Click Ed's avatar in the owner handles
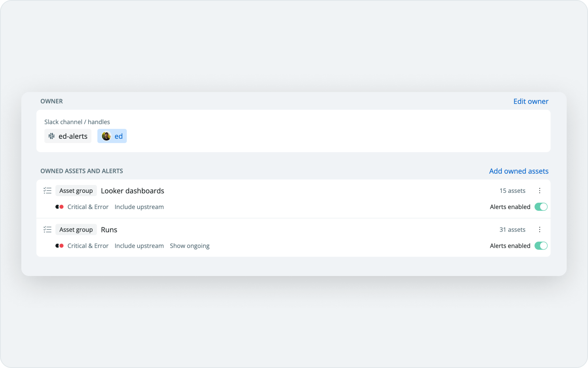 click(106, 136)
